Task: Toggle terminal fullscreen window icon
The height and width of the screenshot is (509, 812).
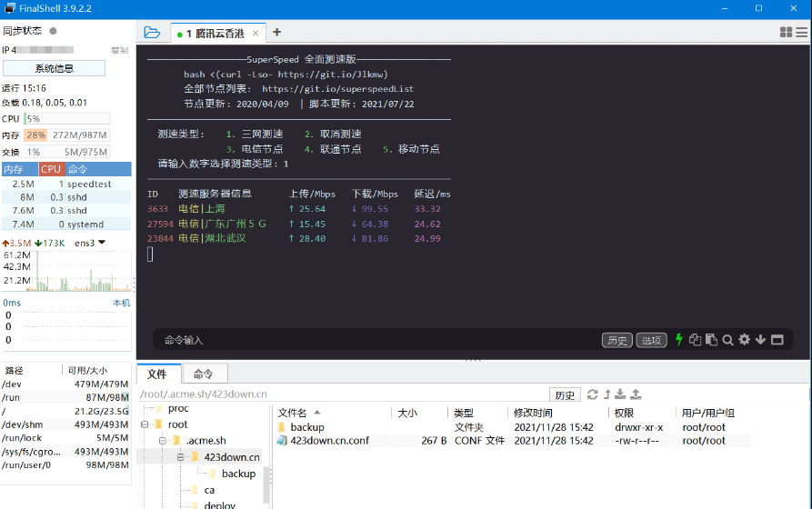Action: [x=777, y=340]
